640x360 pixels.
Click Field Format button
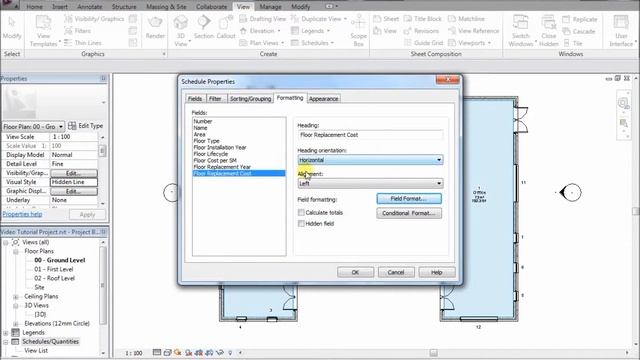pyautogui.click(x=409, y=199)
